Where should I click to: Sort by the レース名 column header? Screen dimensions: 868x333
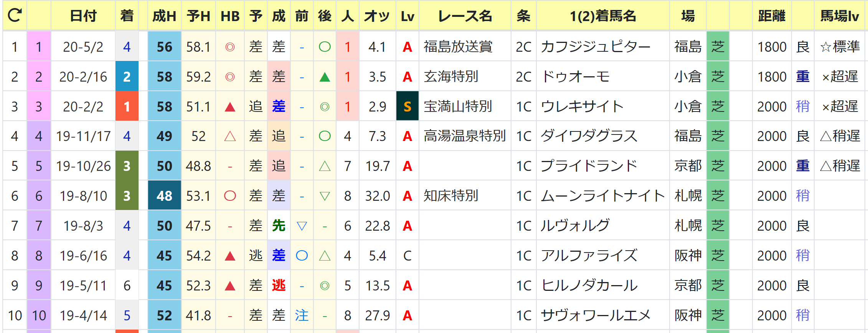point(465,16)
